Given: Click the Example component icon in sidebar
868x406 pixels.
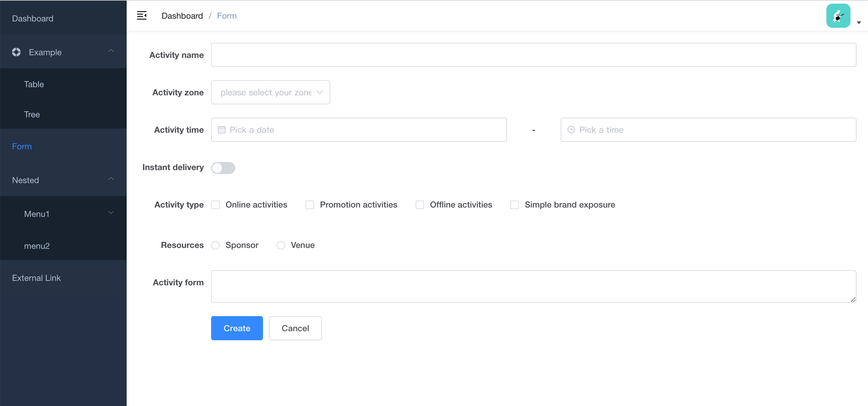Looking at the screenshot, I should pyautogui.click(x=16, y=52).
